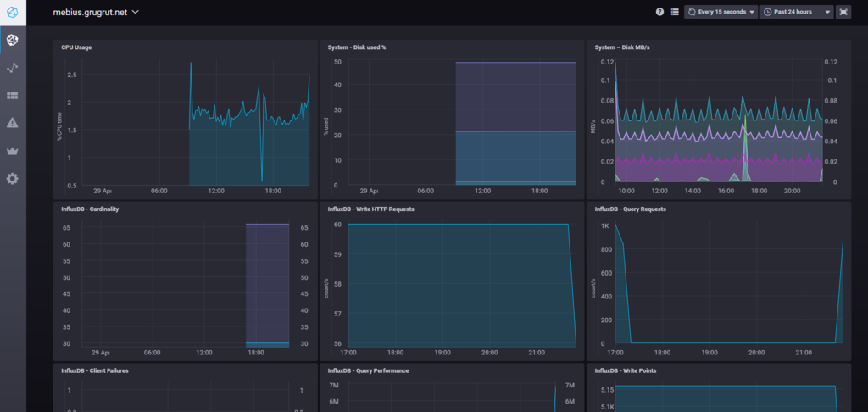The height and width of the screenshot is (412, 868).
Task: Click the Chronograf logo icon
Action: [x=12, y=12]
